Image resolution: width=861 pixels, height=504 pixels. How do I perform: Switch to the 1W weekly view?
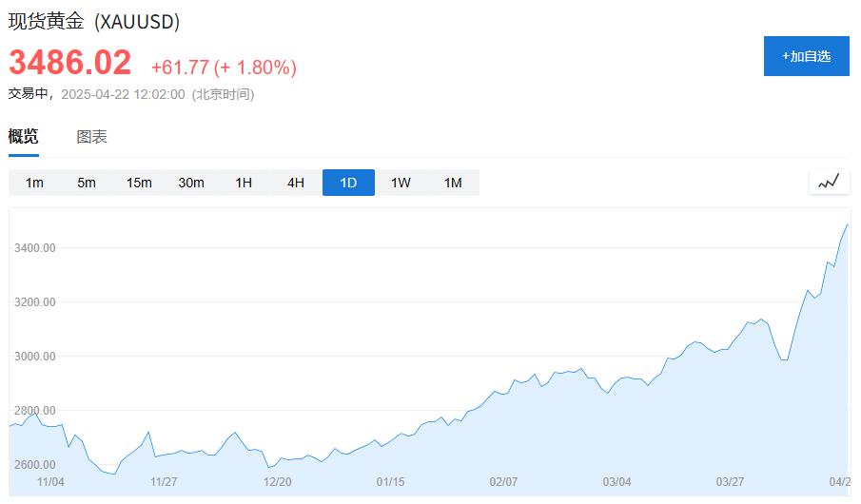pyautogui.click(x=401, y=183)
